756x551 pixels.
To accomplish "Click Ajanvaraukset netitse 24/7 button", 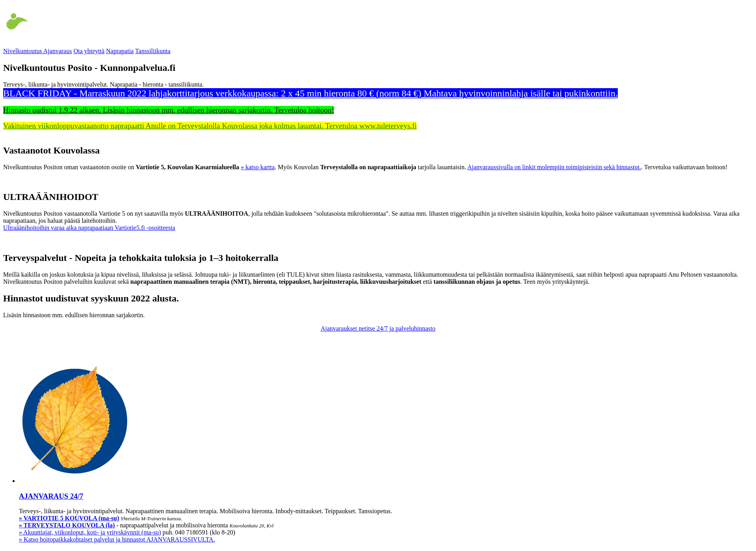I will tap(378, 328).
